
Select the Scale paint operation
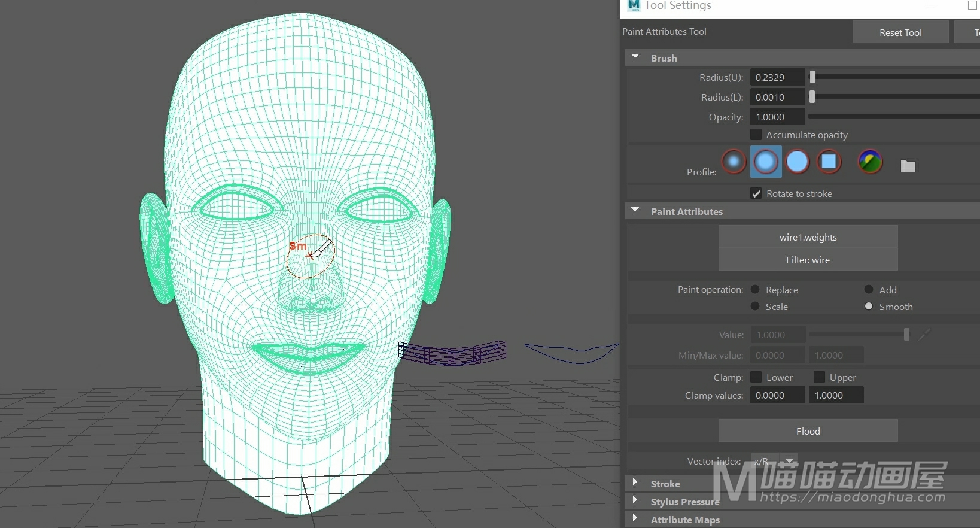point(755,307)
